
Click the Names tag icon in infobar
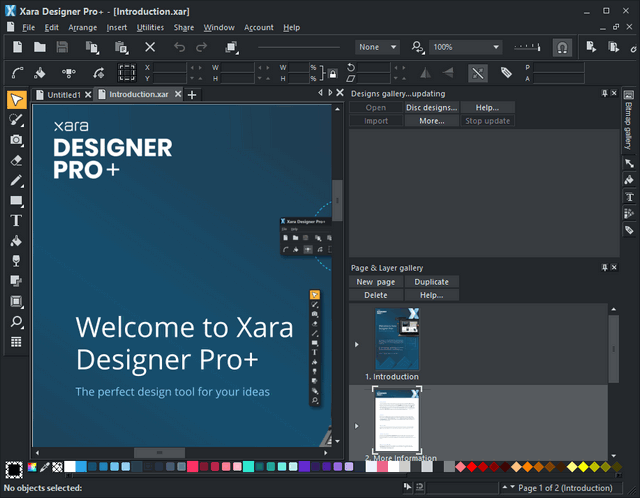click(506, 73)
